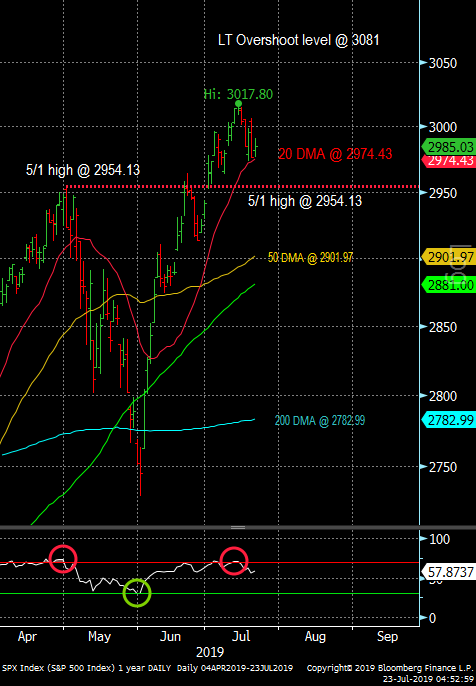The image size is (476, 686).
Task: Click the '50 DMA @ 2901.97' yellow annotation
Action: pyautogui.click(x=310, y=258)
